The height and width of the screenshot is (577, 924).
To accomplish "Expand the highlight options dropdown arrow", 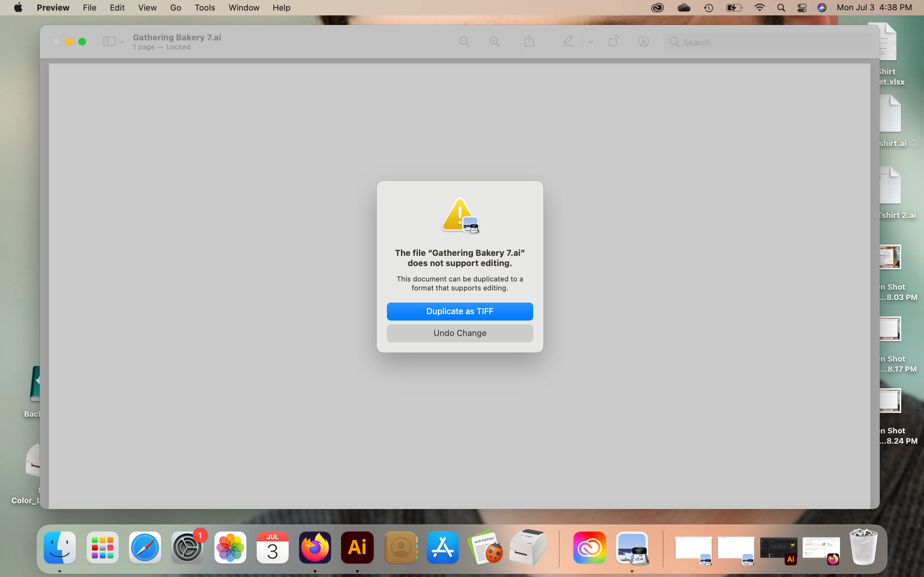I will click(590, 42).
